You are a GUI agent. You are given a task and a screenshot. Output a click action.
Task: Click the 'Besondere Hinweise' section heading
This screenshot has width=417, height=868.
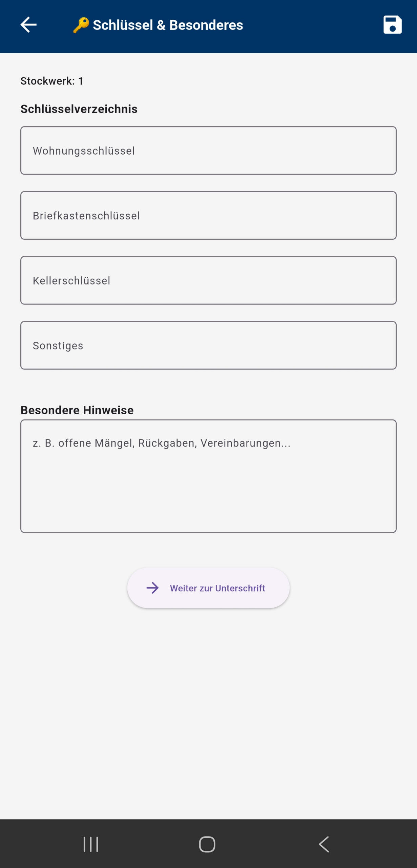(x=77, y=410)
